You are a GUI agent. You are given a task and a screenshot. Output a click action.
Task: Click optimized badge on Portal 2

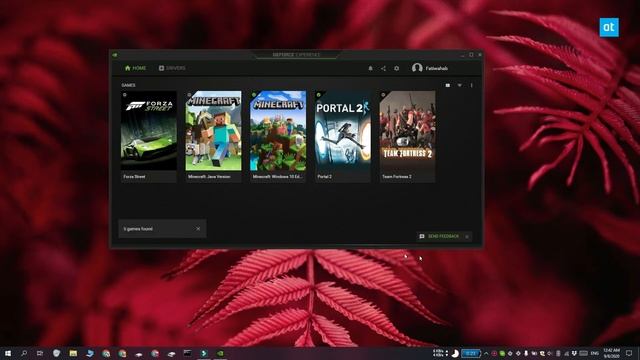tap(318, 95)
